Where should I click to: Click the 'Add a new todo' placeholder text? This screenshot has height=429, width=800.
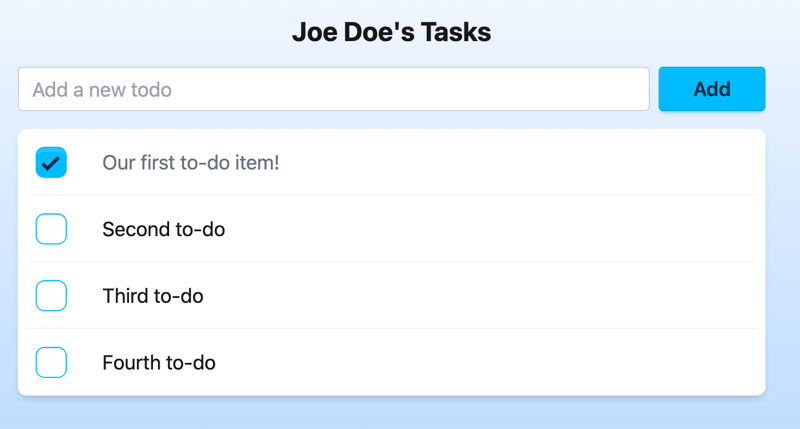(102, 90)
